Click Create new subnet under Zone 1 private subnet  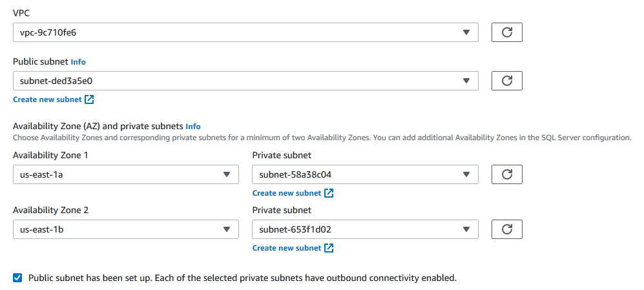point(287,193)
